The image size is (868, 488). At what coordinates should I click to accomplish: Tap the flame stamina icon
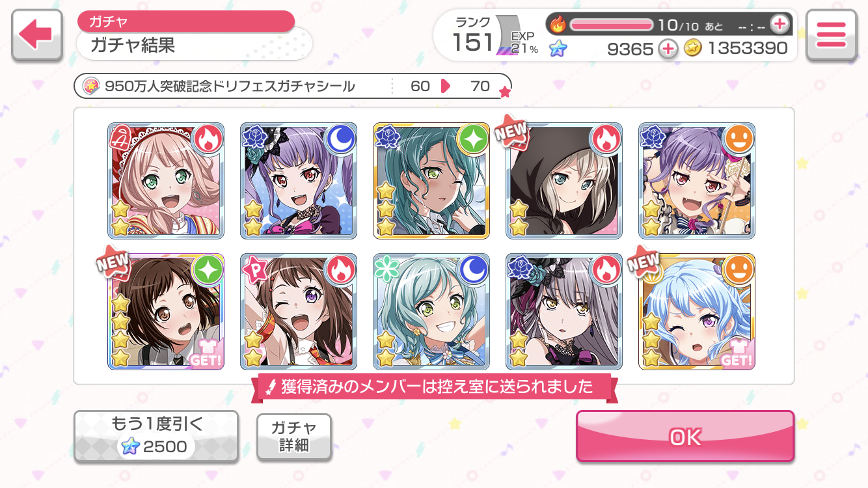(x=558, y=25)
